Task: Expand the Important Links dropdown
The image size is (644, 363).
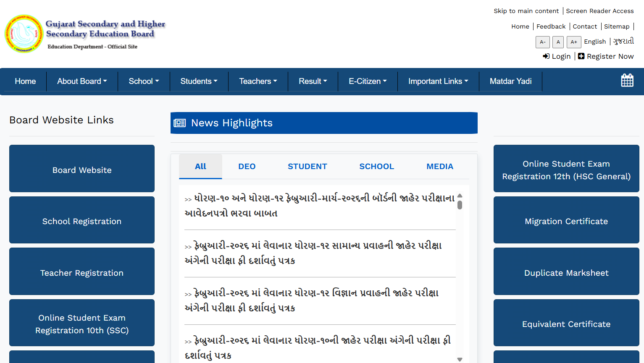Action: click(438, 81)
